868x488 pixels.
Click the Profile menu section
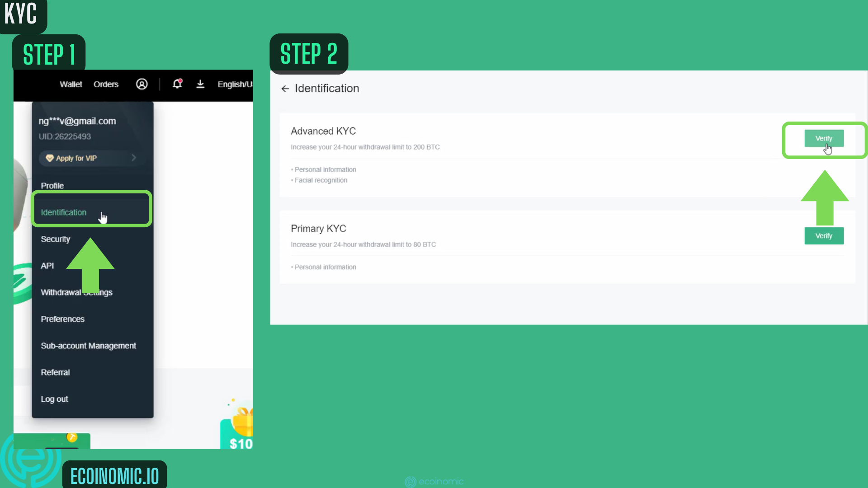tap(52, 185)
